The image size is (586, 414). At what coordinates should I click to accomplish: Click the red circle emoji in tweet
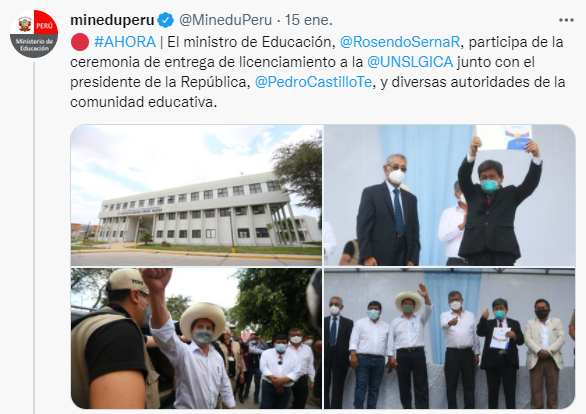click(x=80, y=42)
